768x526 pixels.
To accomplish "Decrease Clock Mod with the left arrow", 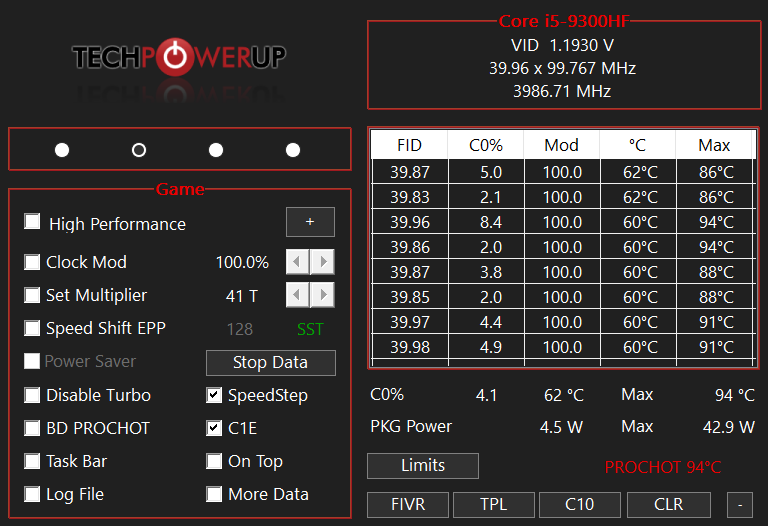I will [297, 262].
